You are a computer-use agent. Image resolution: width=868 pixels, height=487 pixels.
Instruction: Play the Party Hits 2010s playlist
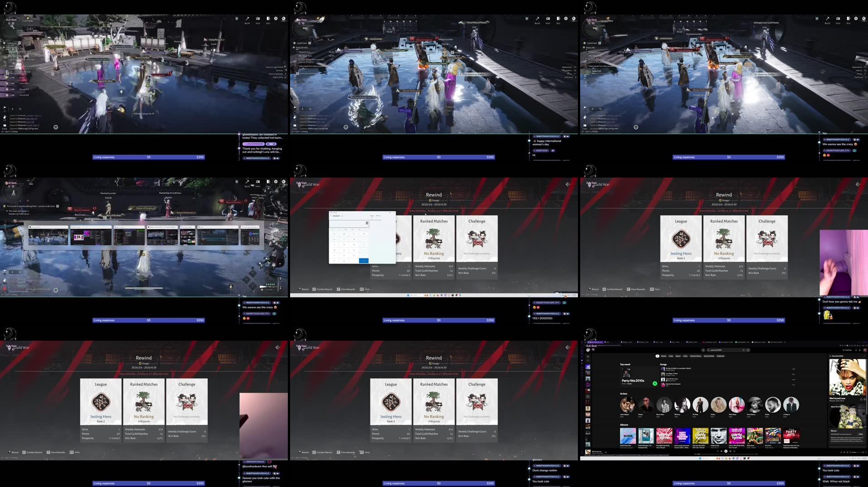point(655,384)
